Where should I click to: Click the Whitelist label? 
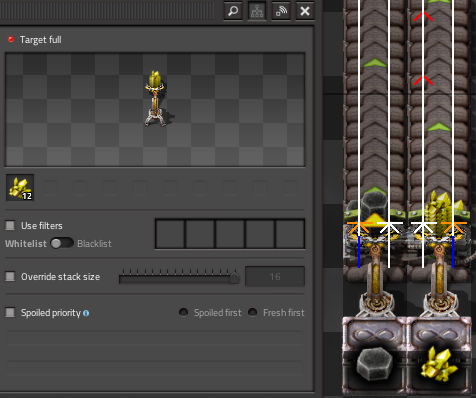click(26, 244)
